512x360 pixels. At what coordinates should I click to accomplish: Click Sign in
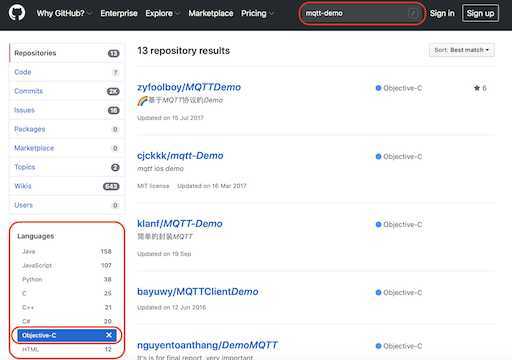click(442, 13)
